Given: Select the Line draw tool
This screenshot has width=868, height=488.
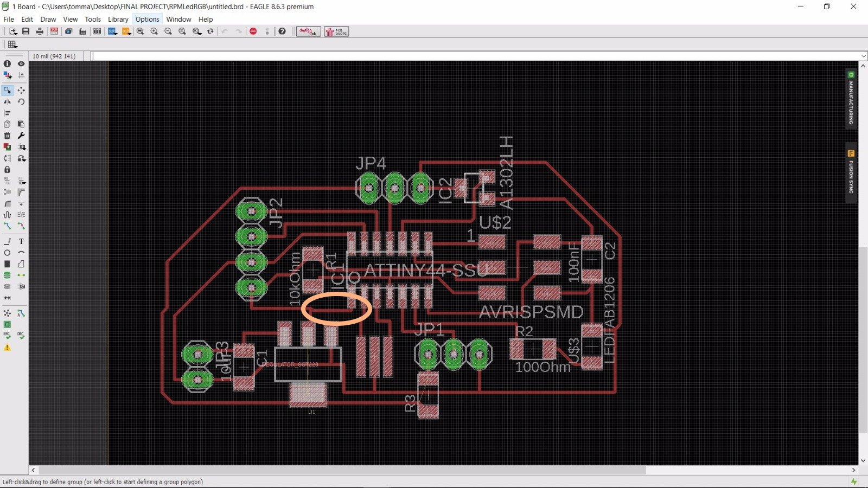Looking at the screenshot, I should [7, 241].
